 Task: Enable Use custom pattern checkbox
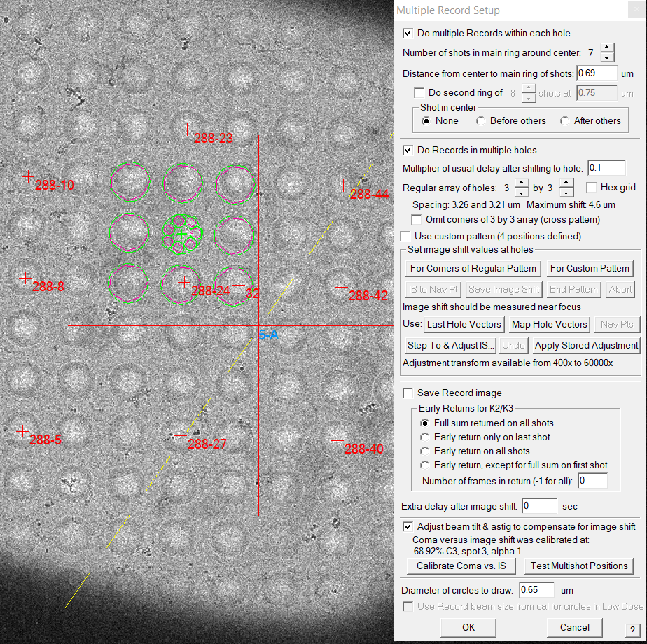tap(405, 237)
